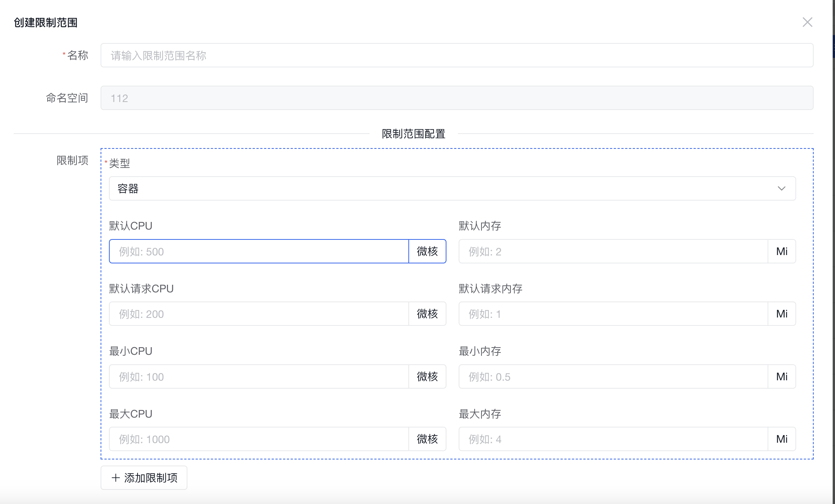Click the disabled namespace field showing 112
This screenshot has height=504, width=835.
pos(456,98)
